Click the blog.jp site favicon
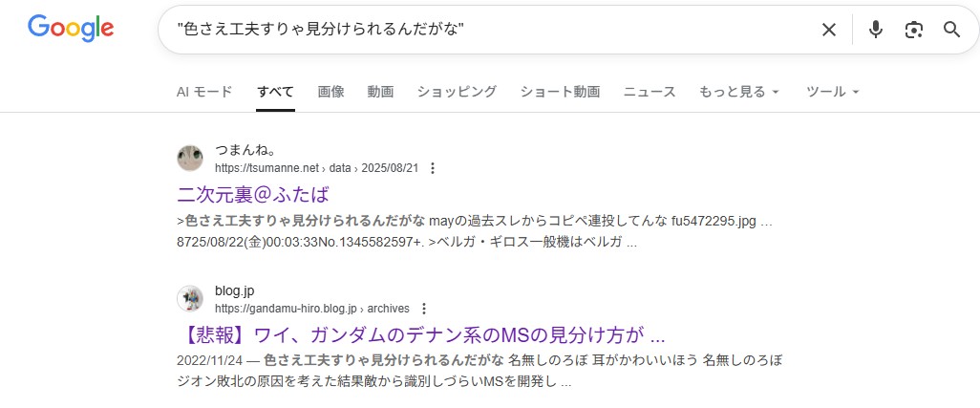 190,299
